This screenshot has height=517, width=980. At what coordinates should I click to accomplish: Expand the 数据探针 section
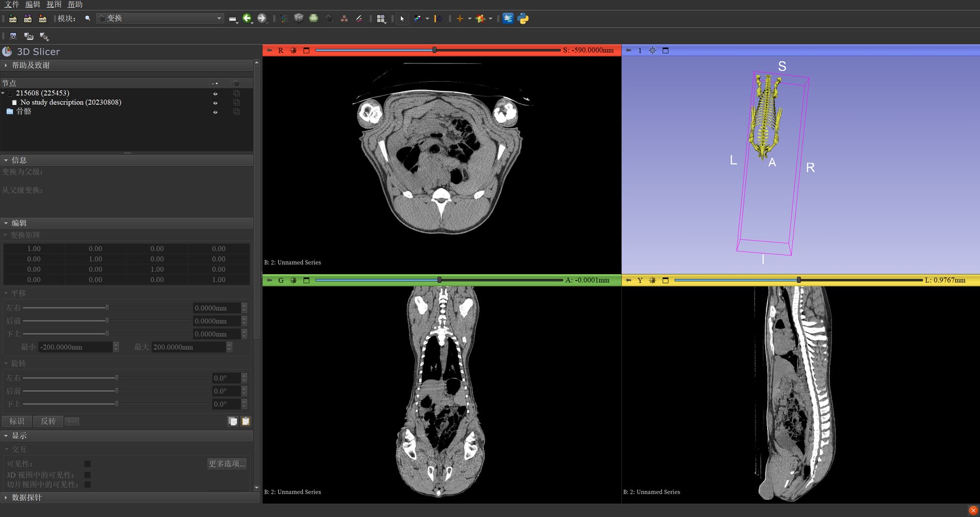point(27,498)
